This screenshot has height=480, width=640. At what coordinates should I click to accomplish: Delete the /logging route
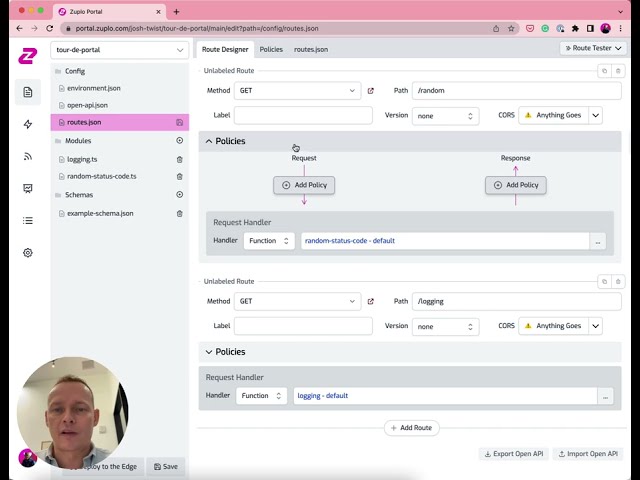click(618, 281)
